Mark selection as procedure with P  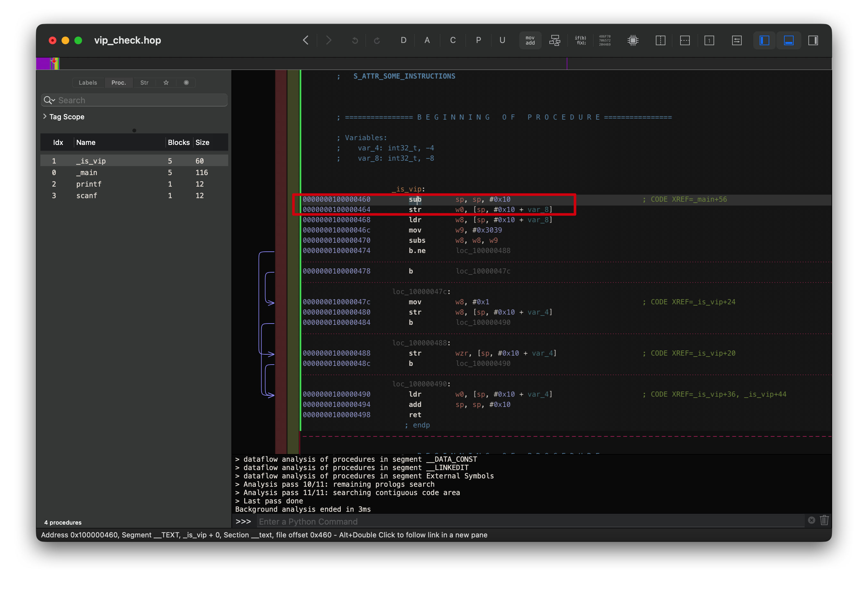[478, 40]
